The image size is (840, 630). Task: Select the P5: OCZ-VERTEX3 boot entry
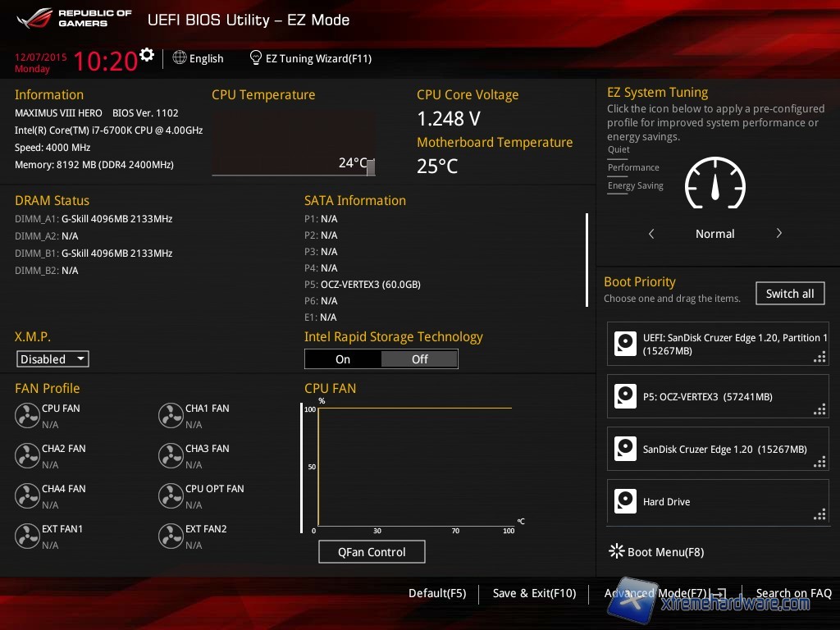(718, 397)
